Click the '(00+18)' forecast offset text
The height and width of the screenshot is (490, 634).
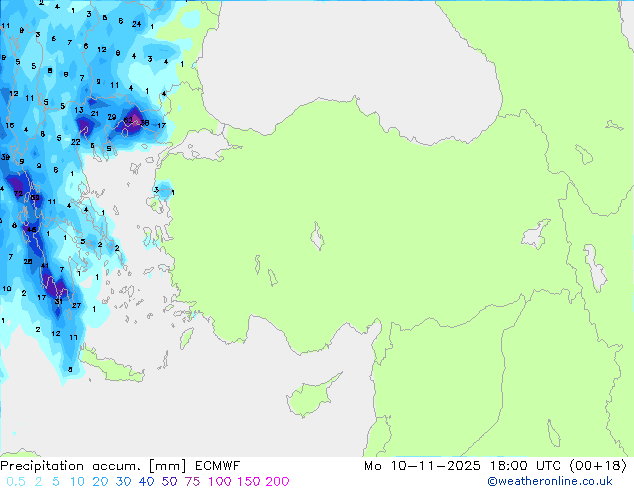tap(598, 466)
